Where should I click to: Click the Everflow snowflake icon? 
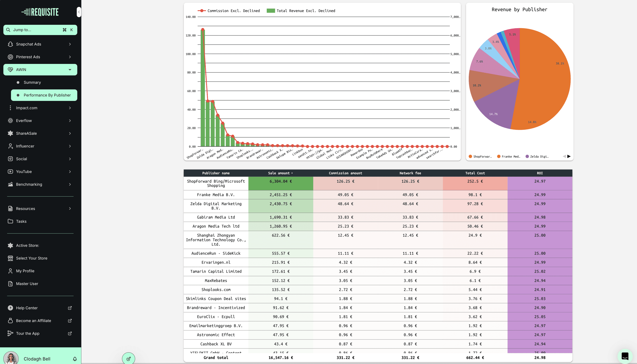pyautogui.click(x=10, y=121)
